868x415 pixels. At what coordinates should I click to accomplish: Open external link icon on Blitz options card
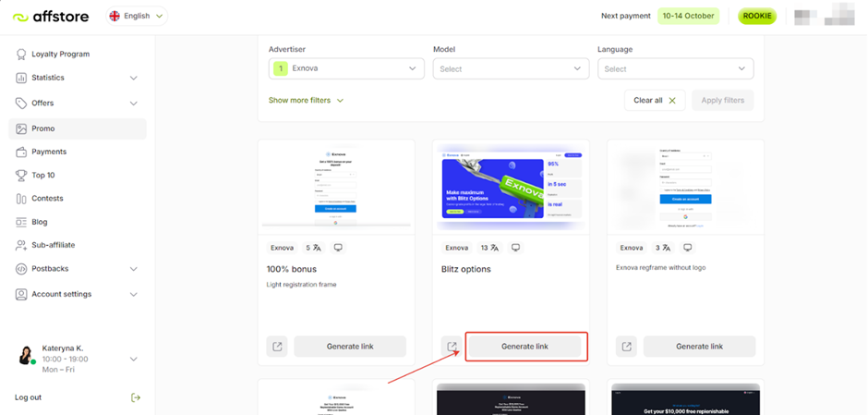[452, 347]
